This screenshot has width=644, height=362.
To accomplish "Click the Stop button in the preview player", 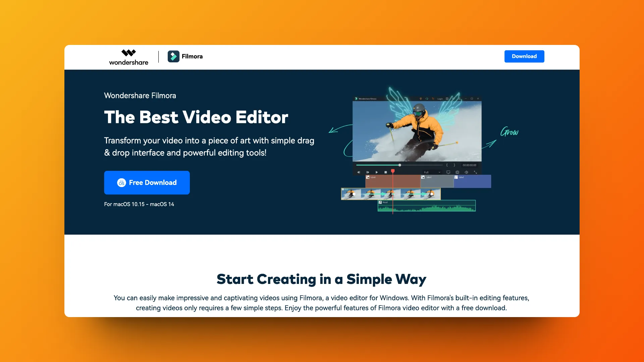I will tap(386, 172).
